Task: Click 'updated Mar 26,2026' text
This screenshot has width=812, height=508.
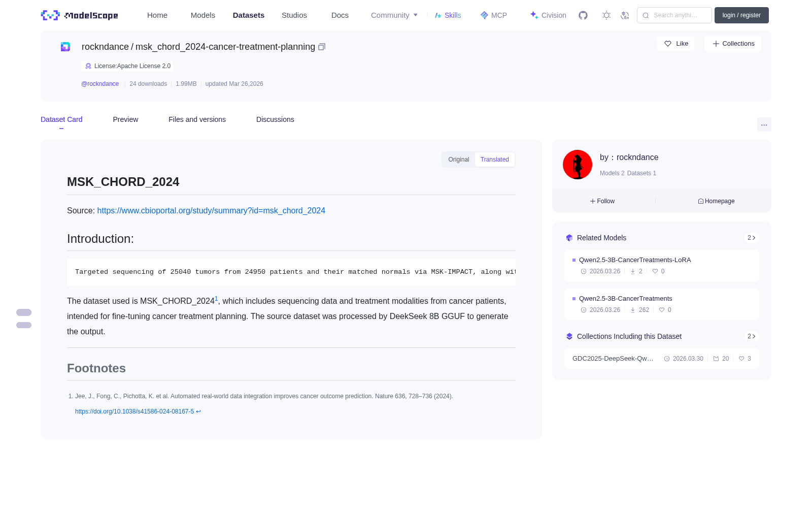Action: point(234,84)
